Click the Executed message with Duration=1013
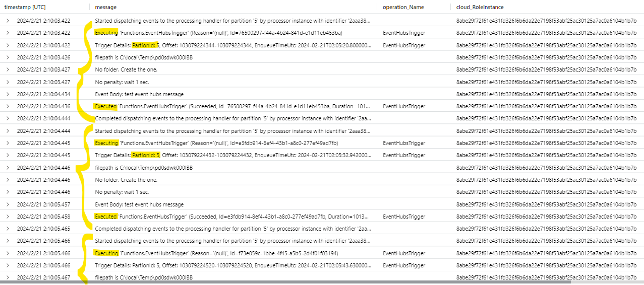644x285 pixels. (x=232, y=217)
